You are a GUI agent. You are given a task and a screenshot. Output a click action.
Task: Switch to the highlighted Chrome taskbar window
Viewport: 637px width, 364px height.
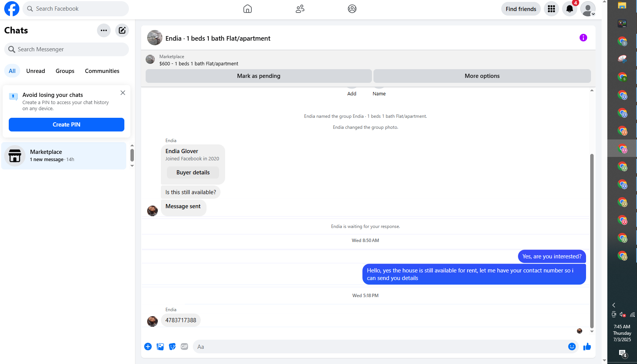[623, 149]
